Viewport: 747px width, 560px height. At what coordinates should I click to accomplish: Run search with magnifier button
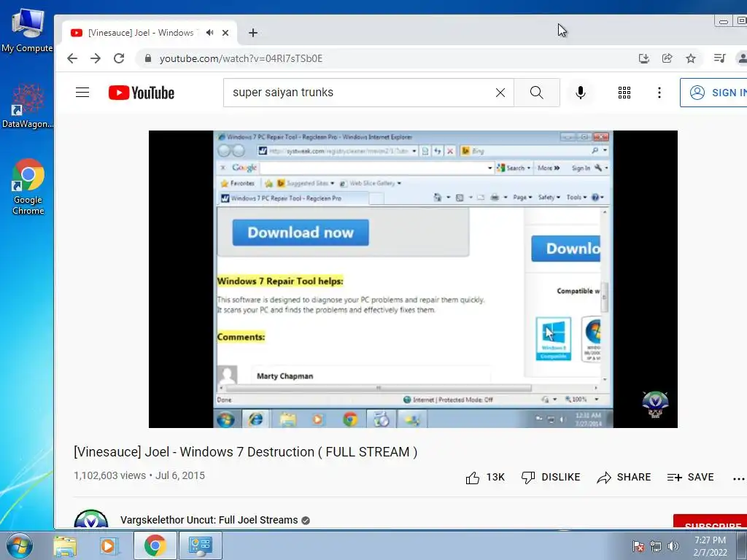pos(537,93)
